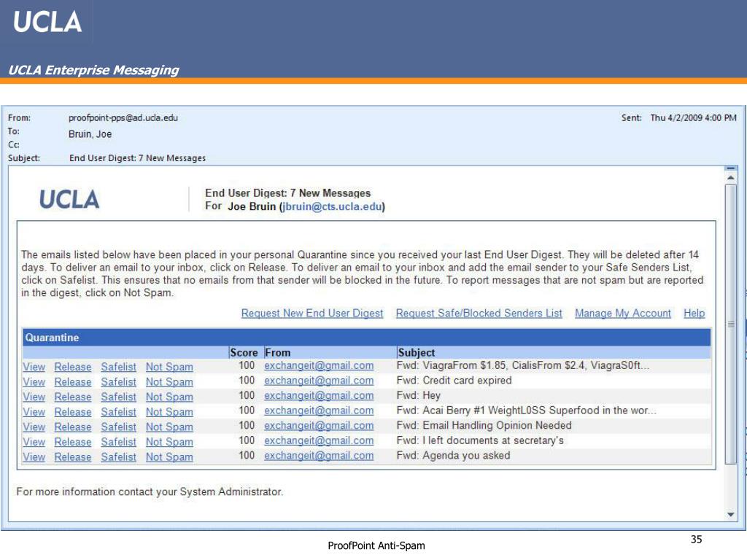This screenshot has width=747, height=560.
Task: Mark Credit card expired as Not Spam
Action: click(x=169, y=382)
